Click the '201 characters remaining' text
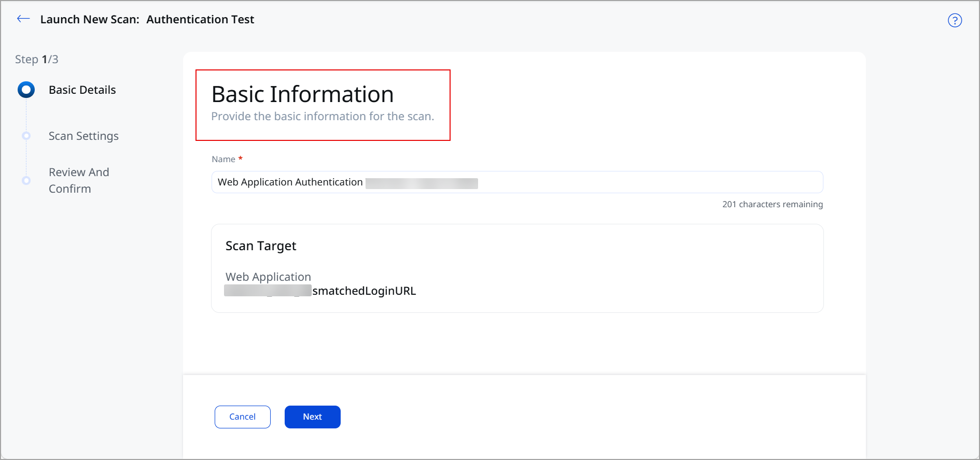 tap(773, 204)
